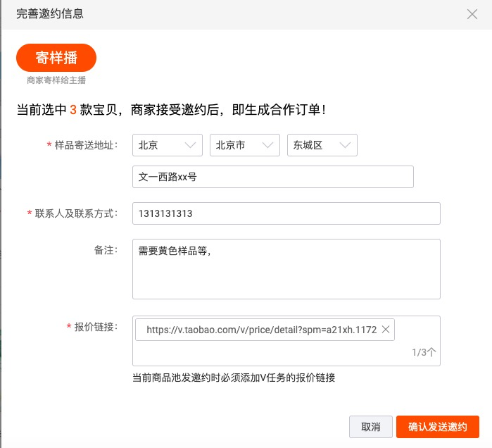Click the 1/3个 link counter

click(424, 352)
